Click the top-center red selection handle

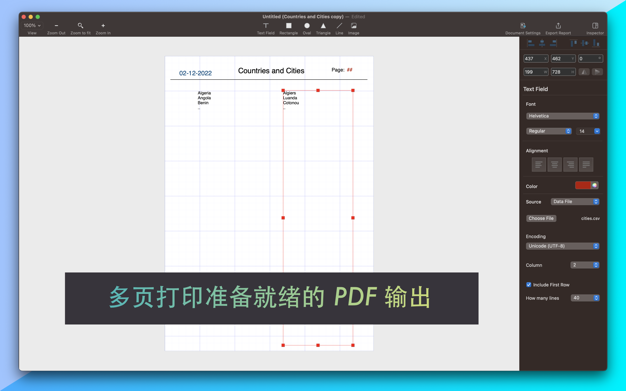click(x=318, y=91)
